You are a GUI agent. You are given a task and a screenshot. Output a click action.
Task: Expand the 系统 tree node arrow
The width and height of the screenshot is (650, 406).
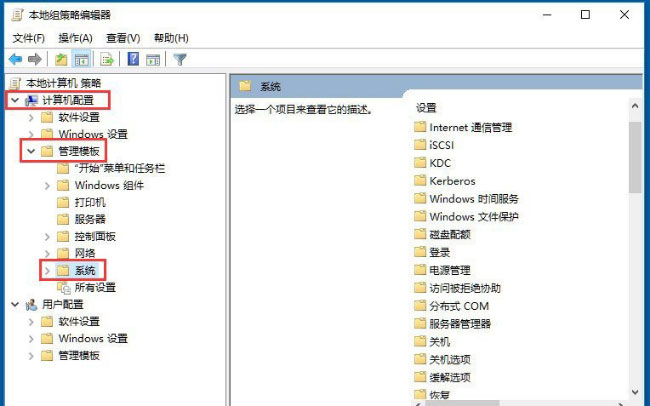47,271
